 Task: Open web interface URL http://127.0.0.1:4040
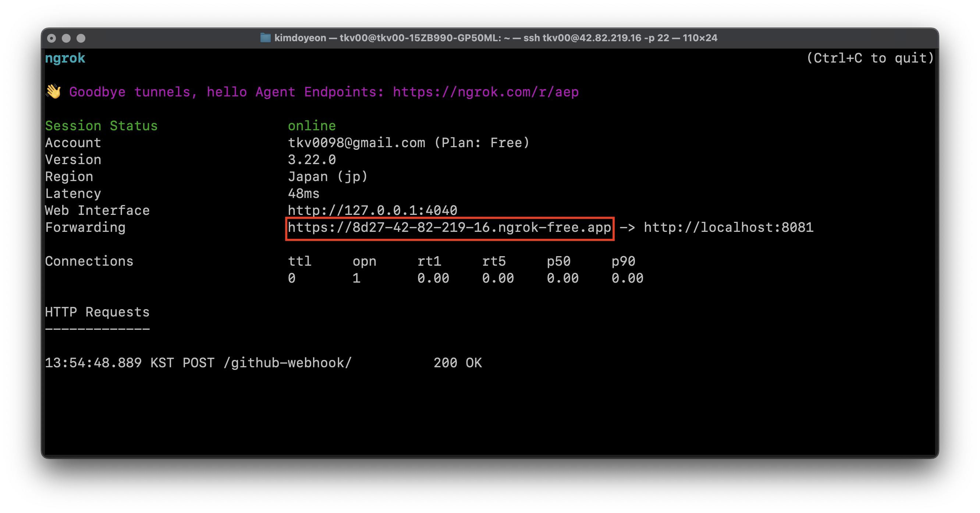pyautogui.click(x=372, y=210)
